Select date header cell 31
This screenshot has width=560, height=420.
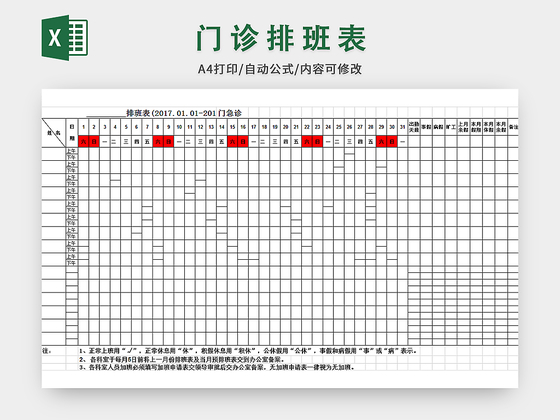pyautogui.click(x=402, y=127)
